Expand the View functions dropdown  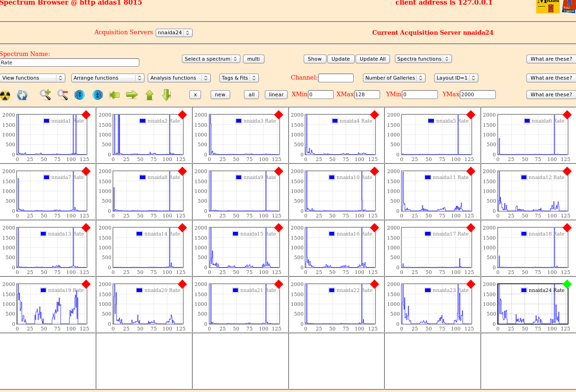(x=32, y=78)
